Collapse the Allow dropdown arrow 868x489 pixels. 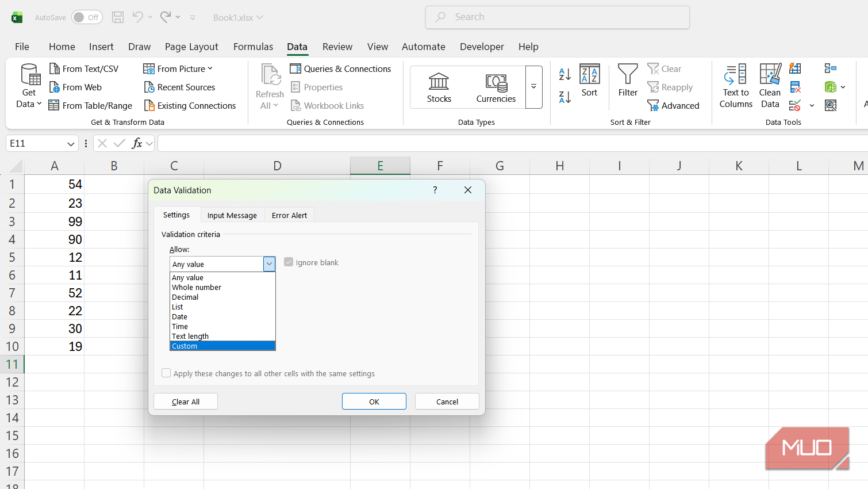(x=269, y=264)
